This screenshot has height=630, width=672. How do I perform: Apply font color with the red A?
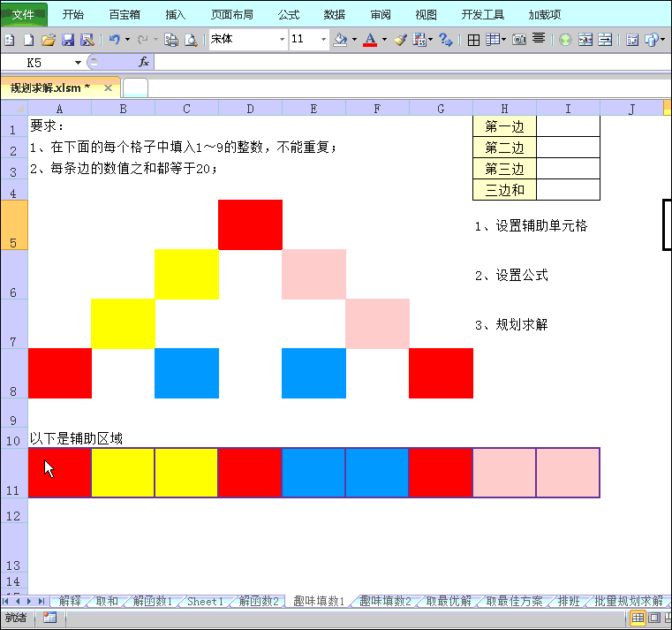click(x=370, y=40)
